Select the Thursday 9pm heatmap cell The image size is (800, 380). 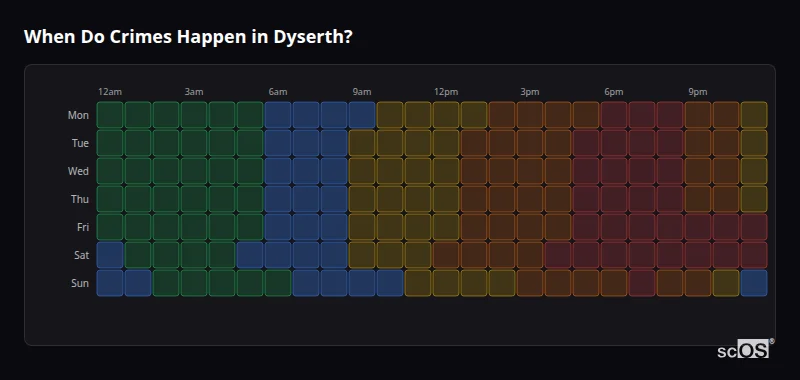(x=698, y=199)
